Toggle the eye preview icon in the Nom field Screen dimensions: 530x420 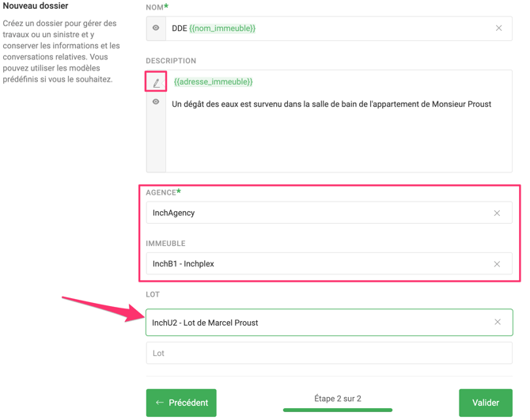point(156,28)
